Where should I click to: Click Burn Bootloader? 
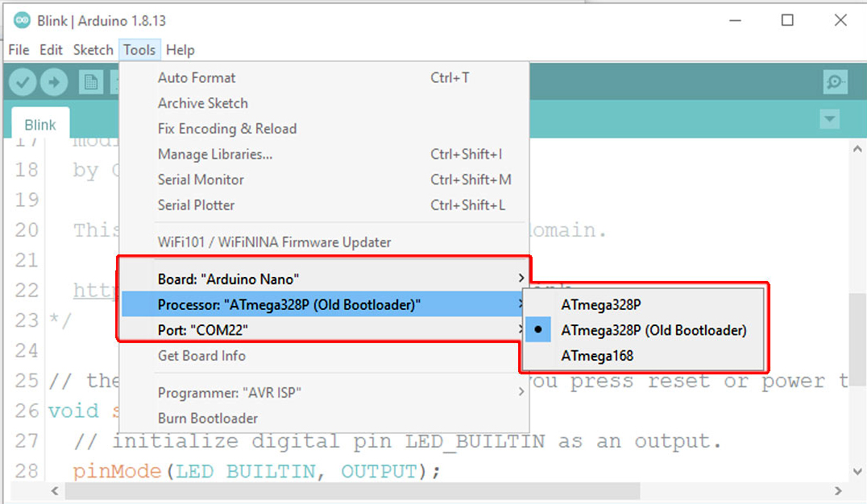(x=208, y=419)
